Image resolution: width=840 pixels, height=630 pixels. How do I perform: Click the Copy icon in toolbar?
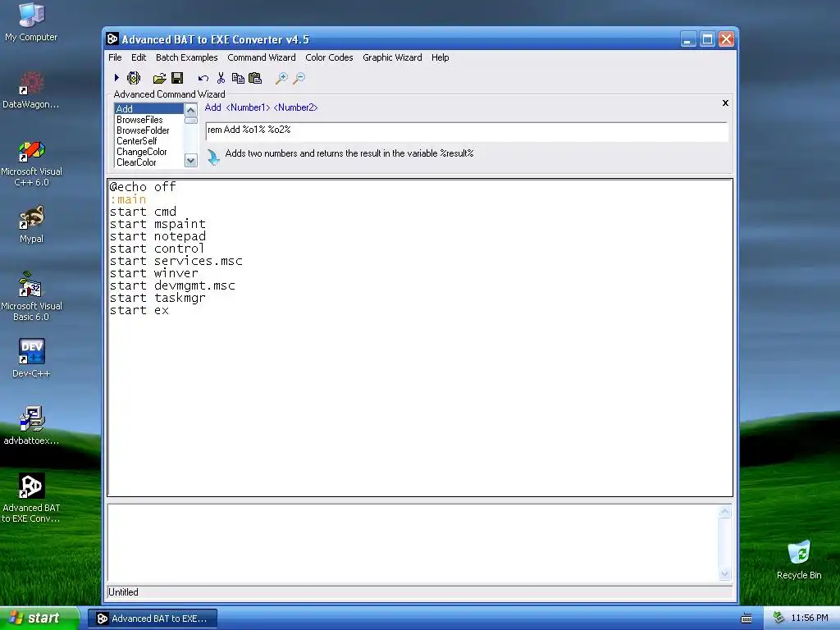[x=238, y=78]
